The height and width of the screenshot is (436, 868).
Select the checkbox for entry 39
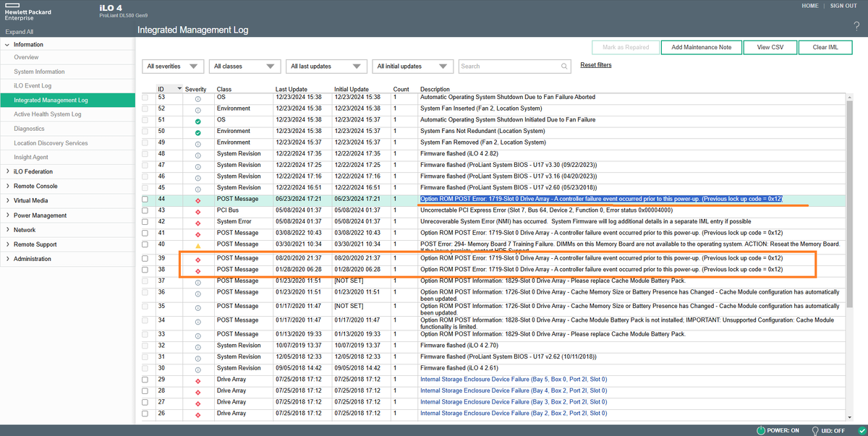click(x=145, y=258)
